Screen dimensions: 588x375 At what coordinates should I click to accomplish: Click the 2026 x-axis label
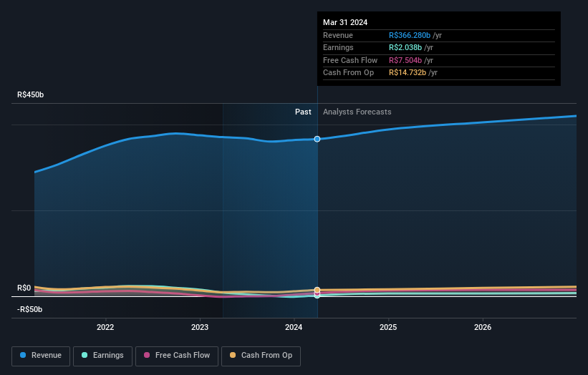click(483, 327)
